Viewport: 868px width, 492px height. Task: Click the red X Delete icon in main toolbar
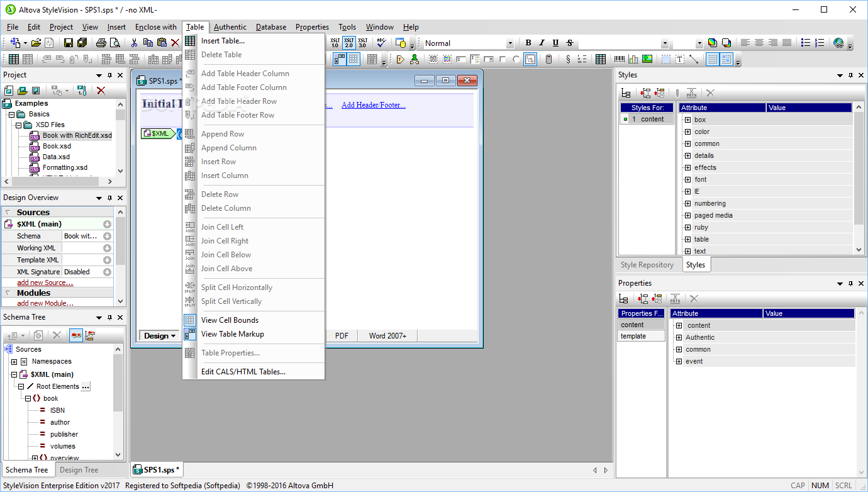[175, 43]
